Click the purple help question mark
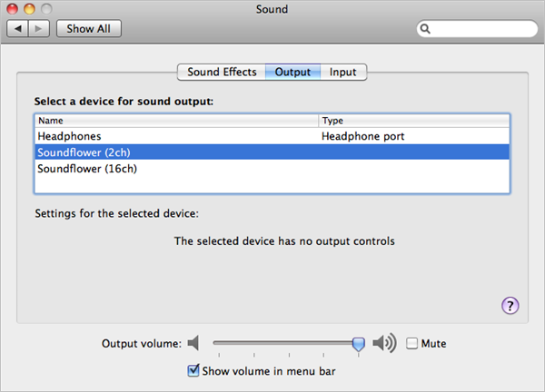Viewport: 545px width, 392px height. 510,306
